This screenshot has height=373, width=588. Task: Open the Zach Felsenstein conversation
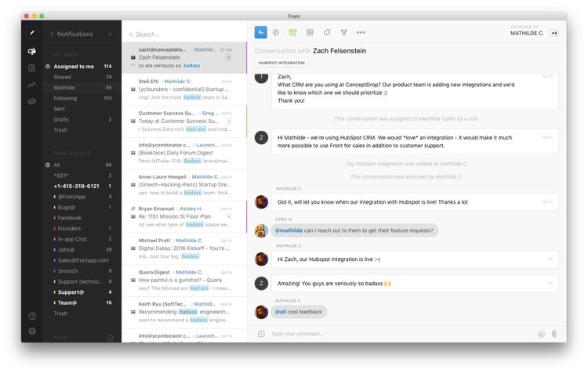tap(184, 57)
